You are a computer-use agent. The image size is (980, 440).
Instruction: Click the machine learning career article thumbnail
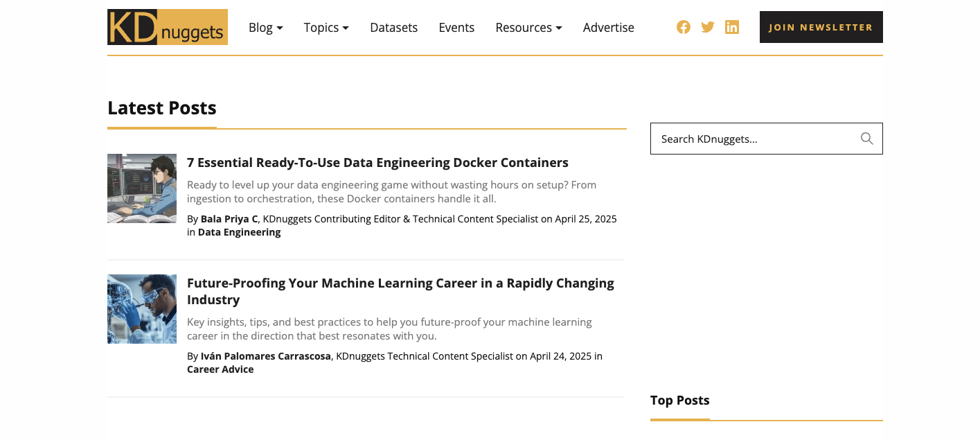(141, 308)
